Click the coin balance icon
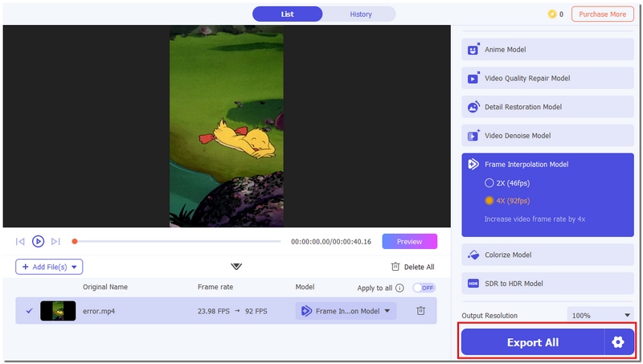643x364 pixels. coord(552,14)
